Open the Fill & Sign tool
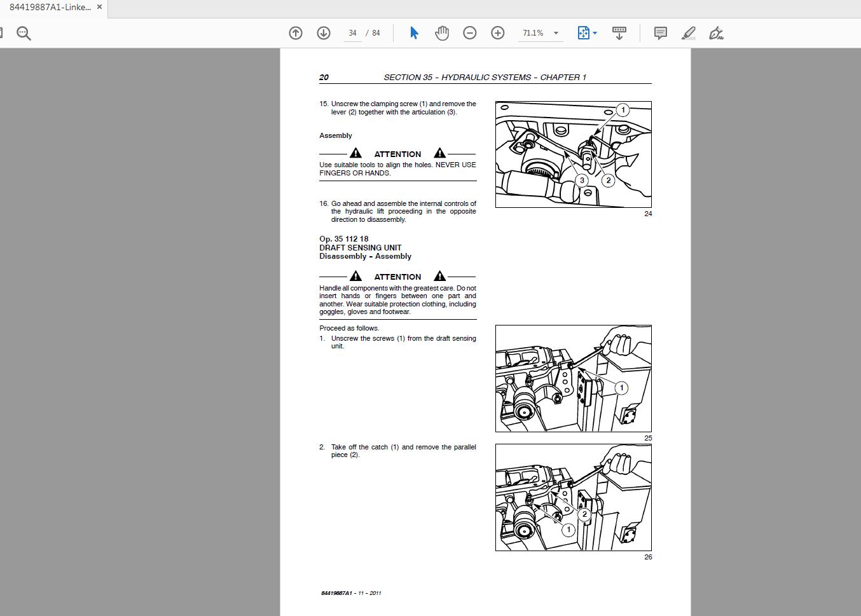Image resolution: width=861 pixels, height=616 pixels. [x=716, y=32]
